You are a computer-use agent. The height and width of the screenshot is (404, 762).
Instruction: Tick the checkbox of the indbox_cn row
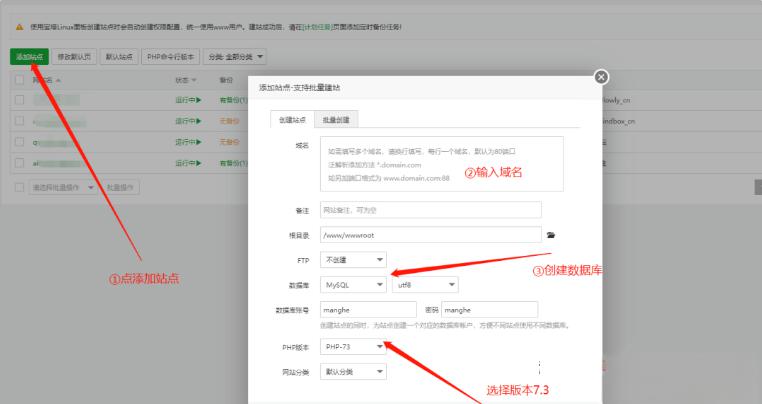[x=19, y=121]
